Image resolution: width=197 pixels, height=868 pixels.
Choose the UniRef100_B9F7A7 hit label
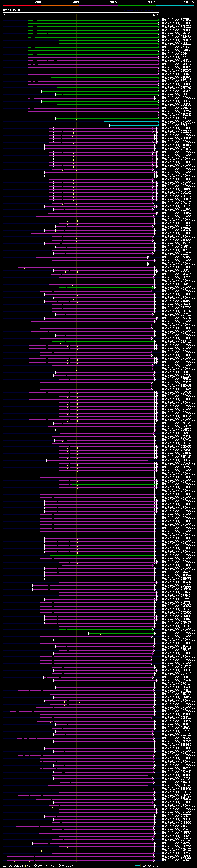tap(177, 88)
